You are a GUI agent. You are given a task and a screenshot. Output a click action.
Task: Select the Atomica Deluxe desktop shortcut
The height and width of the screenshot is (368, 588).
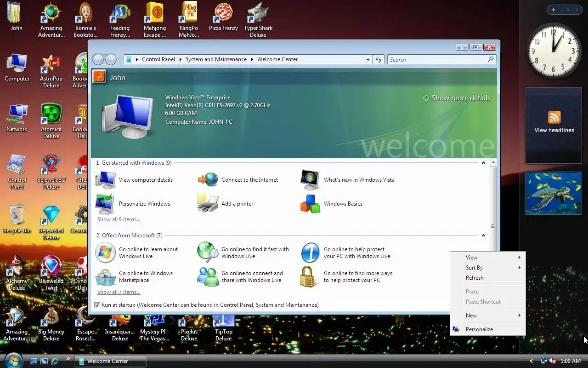click(x=51, y=121)
